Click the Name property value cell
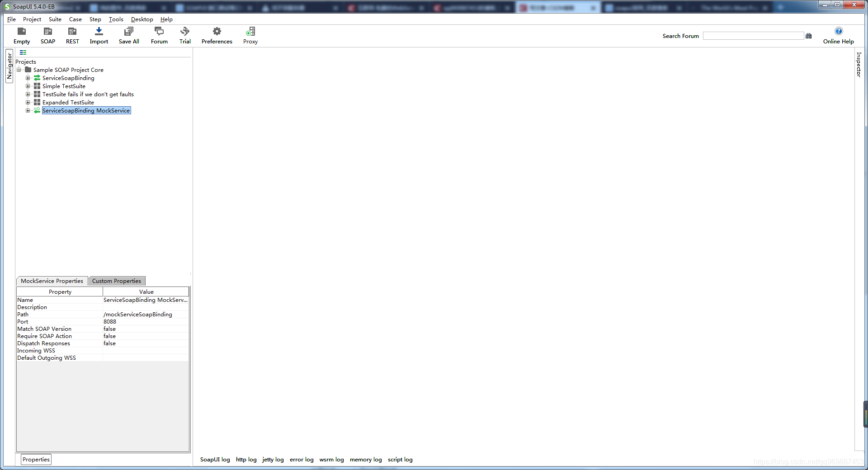 [146, 300]
